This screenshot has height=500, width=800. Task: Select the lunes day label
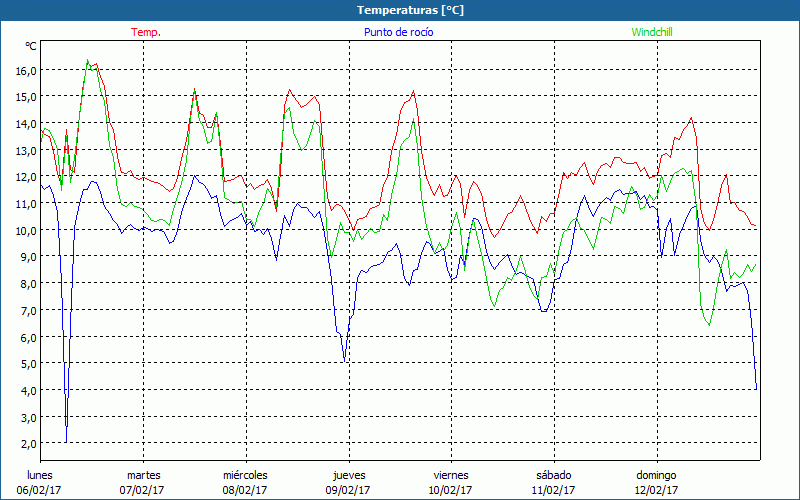(x=40, y=474)
